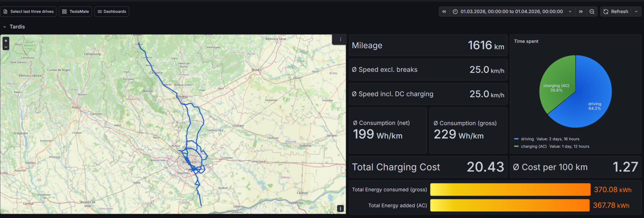Zoom in on the map

point(6,41)
